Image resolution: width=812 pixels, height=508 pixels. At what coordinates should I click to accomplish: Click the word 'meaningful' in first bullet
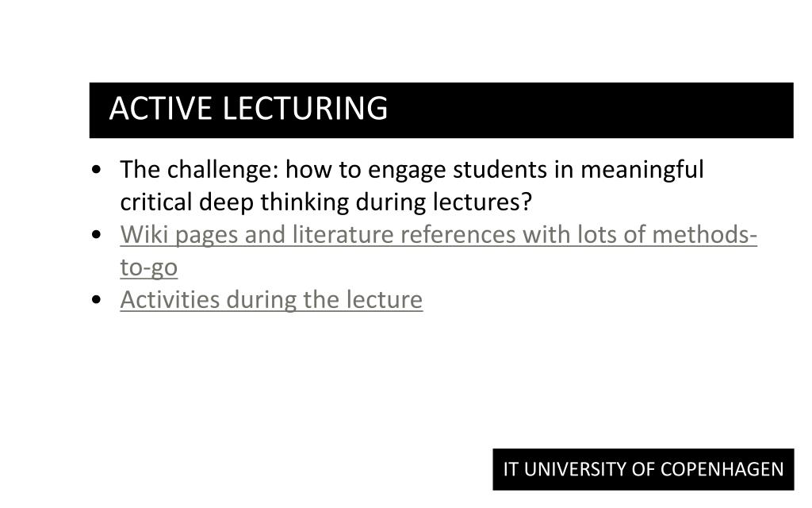642,170
